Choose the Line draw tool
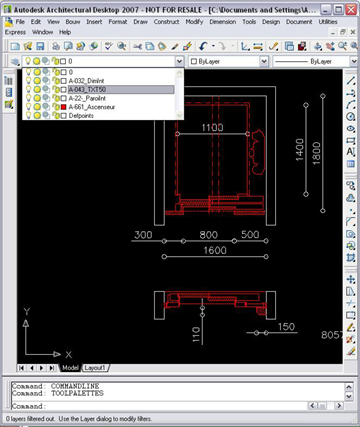This screenshot has height=427, width=360. pyautogui.click(x=350, y=81)
